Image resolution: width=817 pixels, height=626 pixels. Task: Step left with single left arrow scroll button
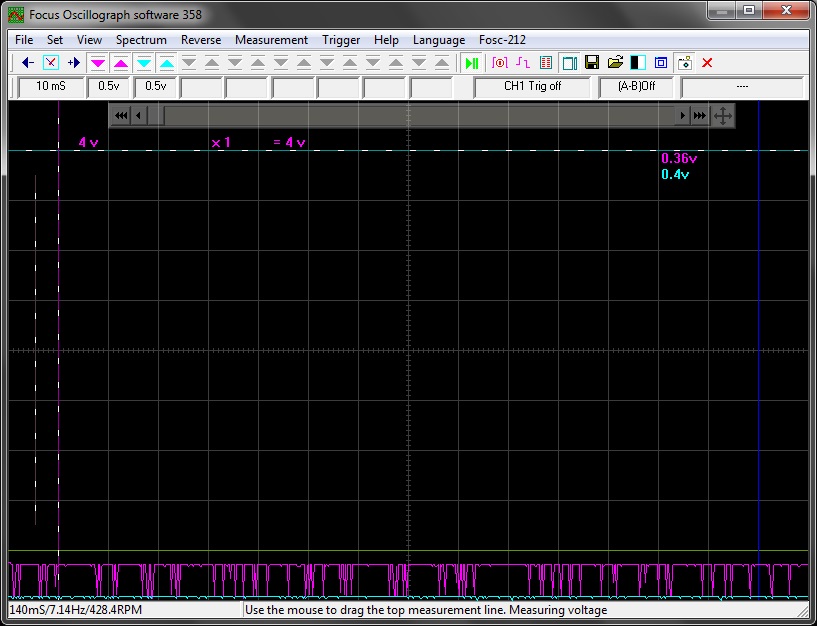point(138,116)
